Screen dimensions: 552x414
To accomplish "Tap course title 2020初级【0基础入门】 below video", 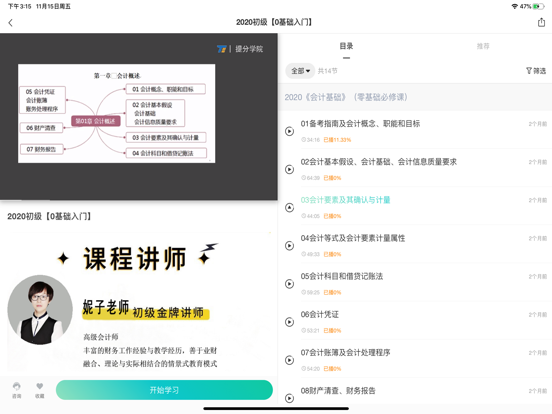I will coord(49,216).
